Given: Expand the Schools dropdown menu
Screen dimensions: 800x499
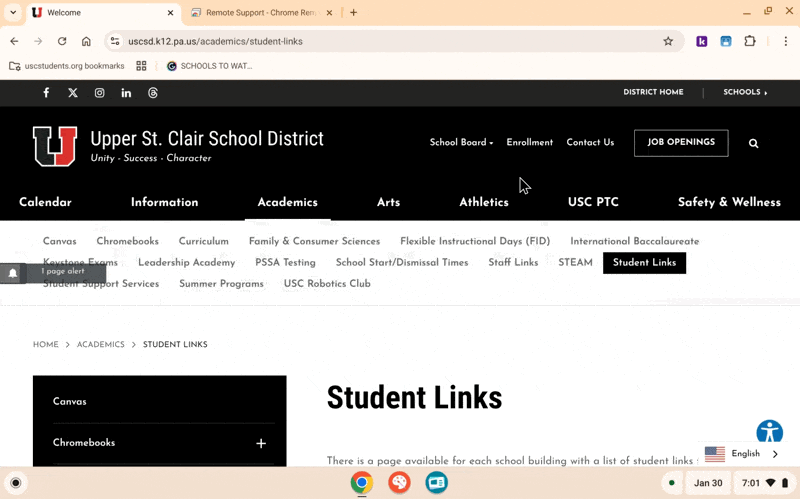Looking at the screenshot, I should click(x=745, y=93).
